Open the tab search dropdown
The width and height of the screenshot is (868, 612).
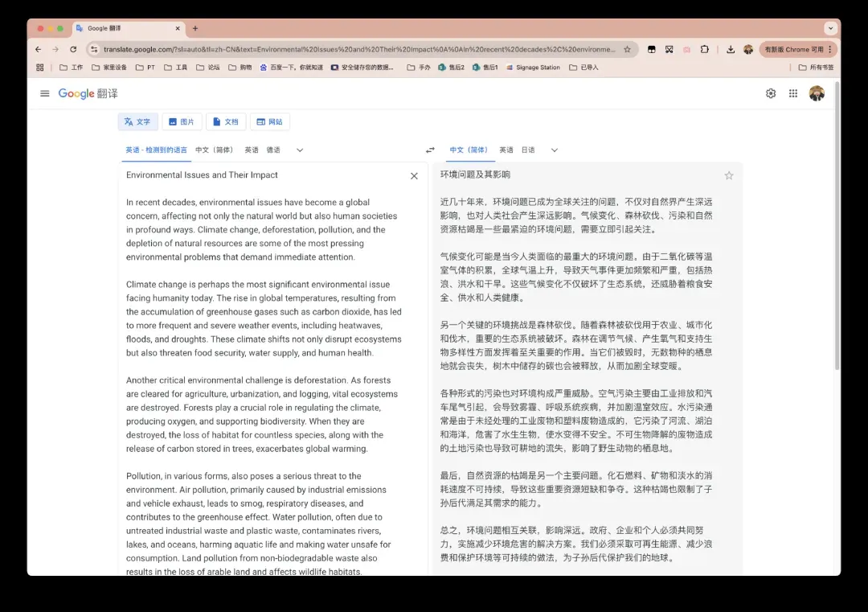tap(830, 28)
